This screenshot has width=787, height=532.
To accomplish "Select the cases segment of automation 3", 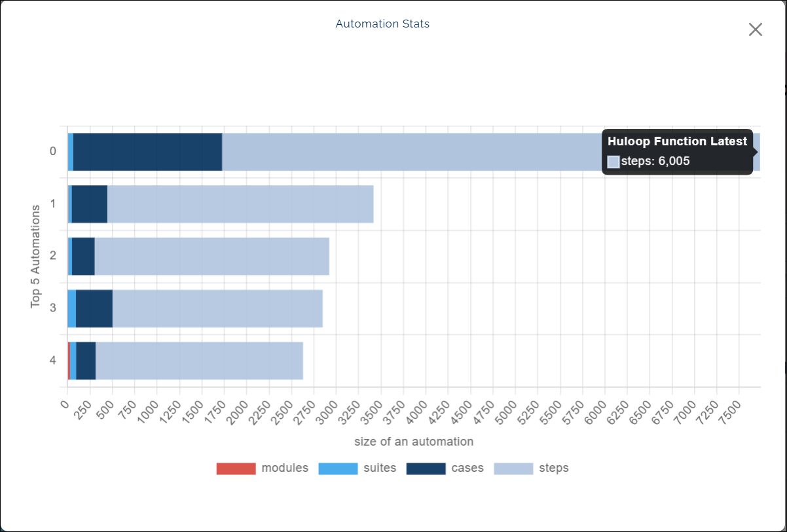I will (x=94, y=309).
